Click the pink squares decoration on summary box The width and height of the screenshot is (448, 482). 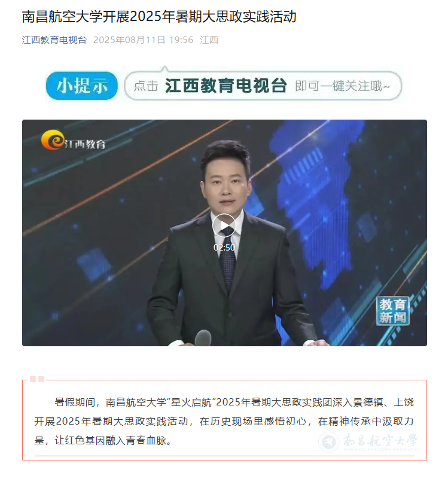(x=37, y=379)
